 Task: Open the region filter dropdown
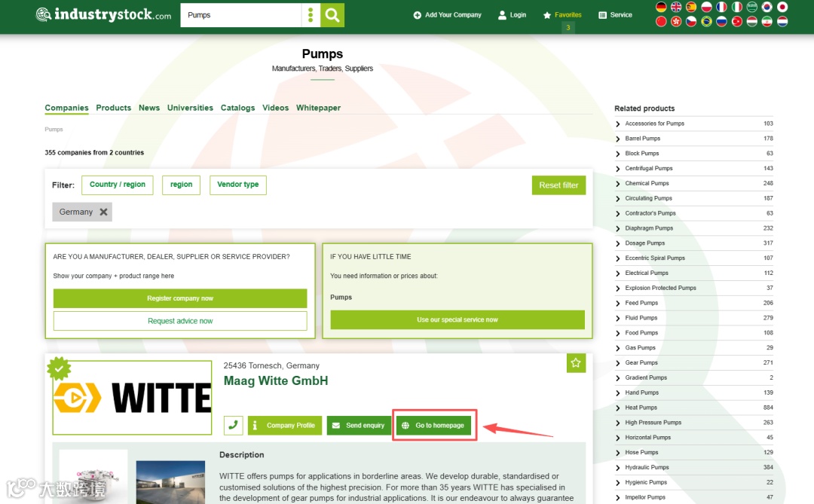[x=181, y=185]
